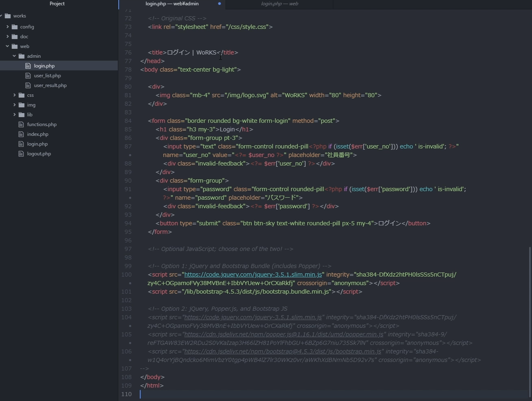Click closing html tag on line 109
The height and width of the screenshot is (401, 532).
click(152, 386)
